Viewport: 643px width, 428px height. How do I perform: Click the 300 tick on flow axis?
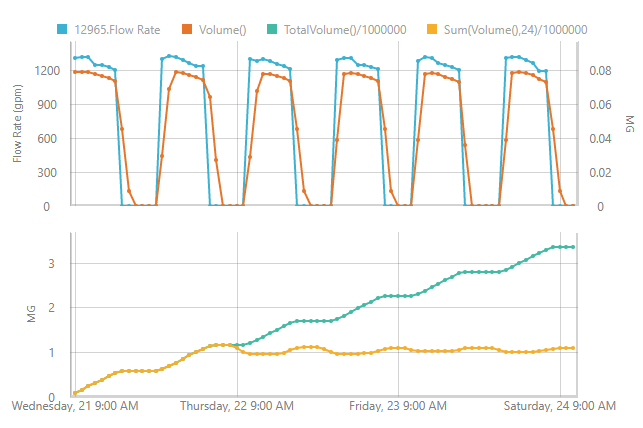pyautogui.click(x=48, y=173)
